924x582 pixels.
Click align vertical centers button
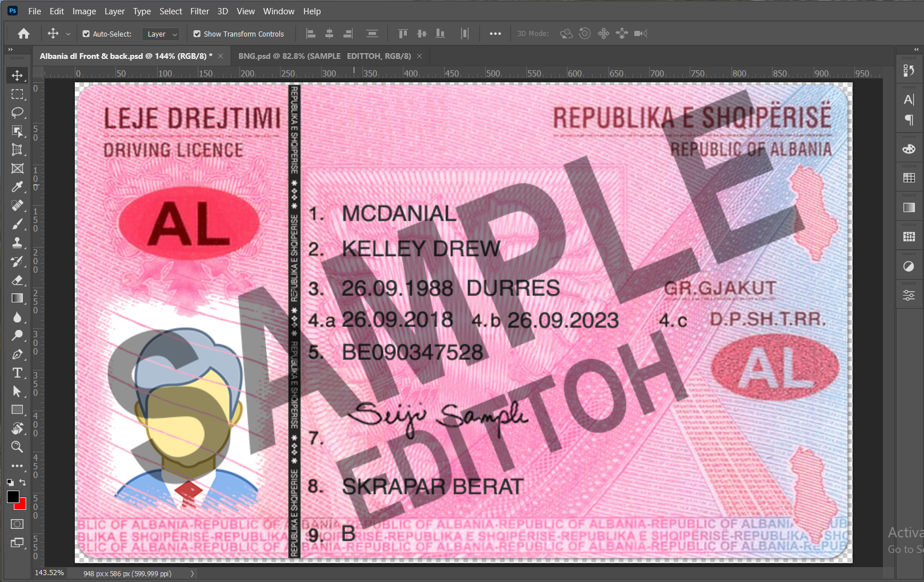[x=422, y=34]
